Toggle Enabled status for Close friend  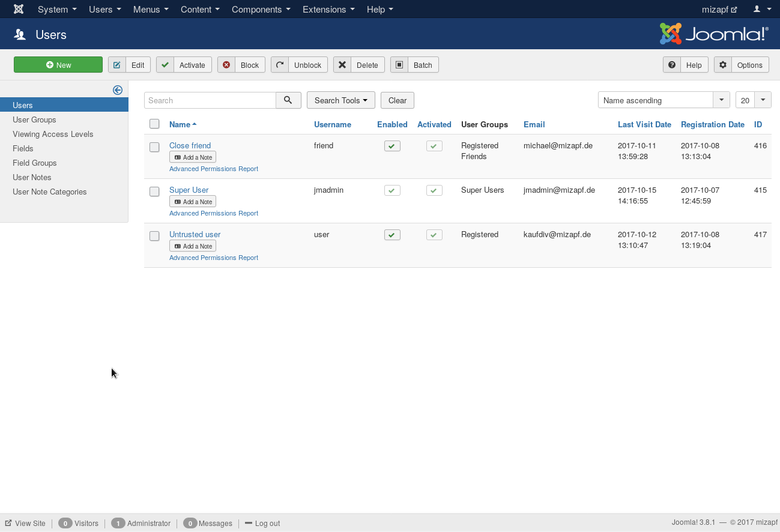tap(392, 146)
